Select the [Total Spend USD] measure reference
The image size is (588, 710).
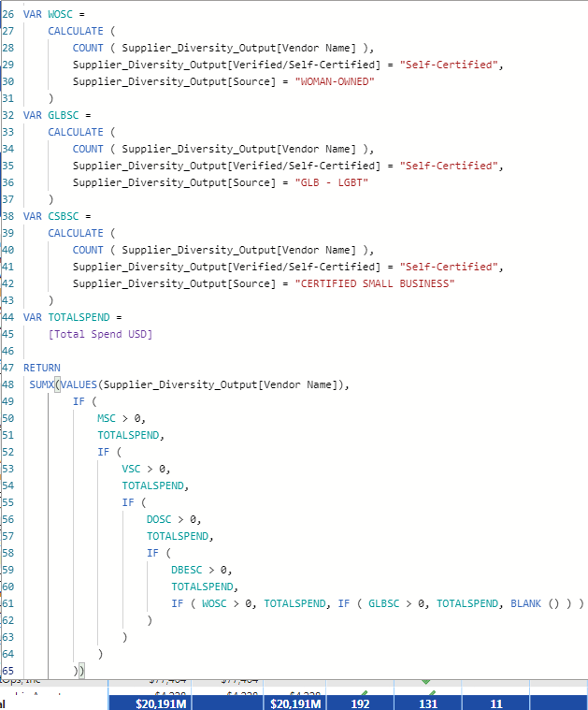[x=100, y=334]
